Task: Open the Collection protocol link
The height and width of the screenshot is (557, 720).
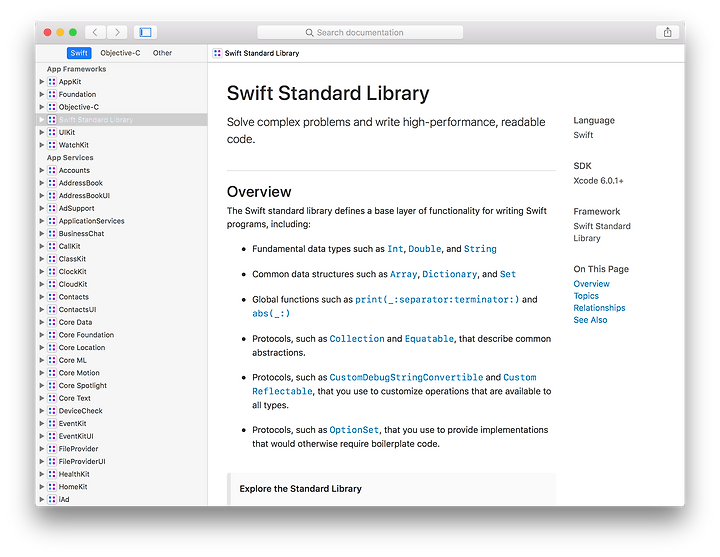Action: [357, 339]
